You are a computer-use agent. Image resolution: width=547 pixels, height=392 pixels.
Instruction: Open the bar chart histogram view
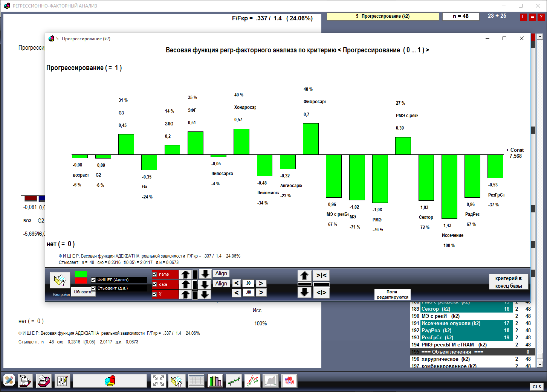[x=215, y=381]
